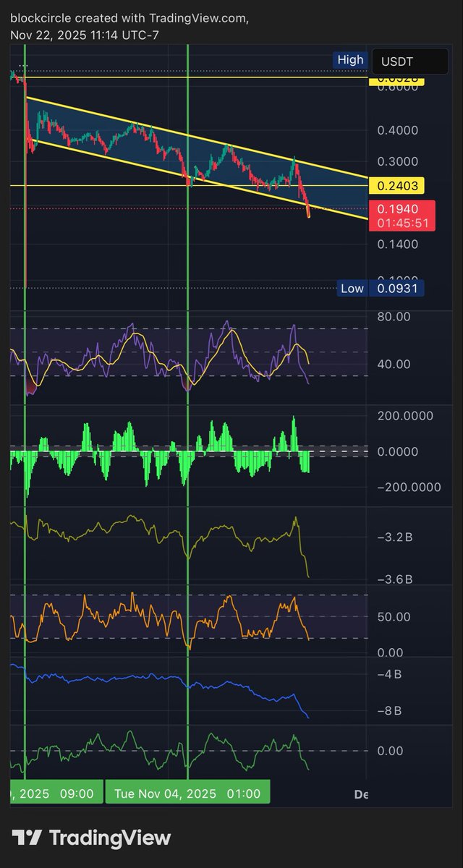Click the 0.0931 low price value
The width and height of the screenshot is (463, 868).
pos(396,289)
